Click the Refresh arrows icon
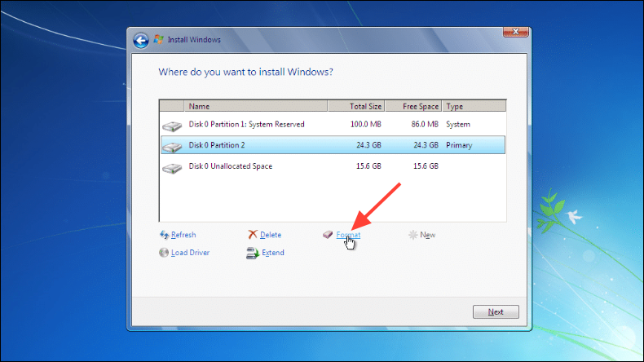 click(x=165, y=235)
